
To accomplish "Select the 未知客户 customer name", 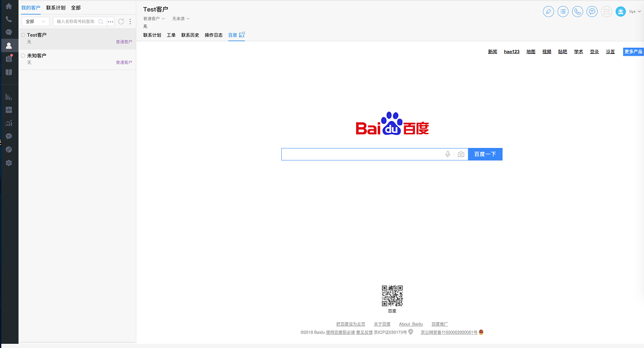I will tap(37, 55).
